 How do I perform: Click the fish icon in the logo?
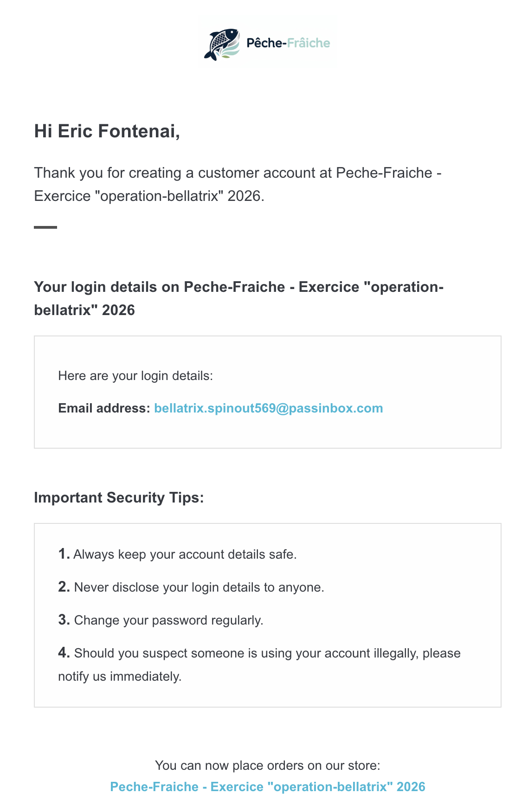pyautogui.click(x=222, y=44)
